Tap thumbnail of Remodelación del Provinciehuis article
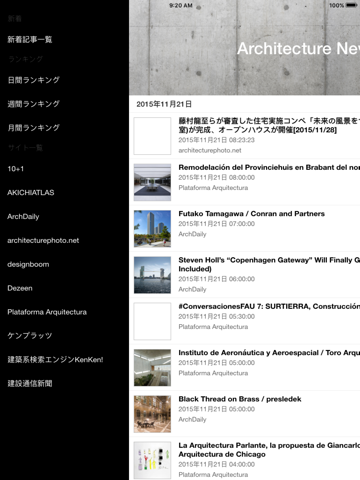The image size is (360, 480). [x=152, y=182]
